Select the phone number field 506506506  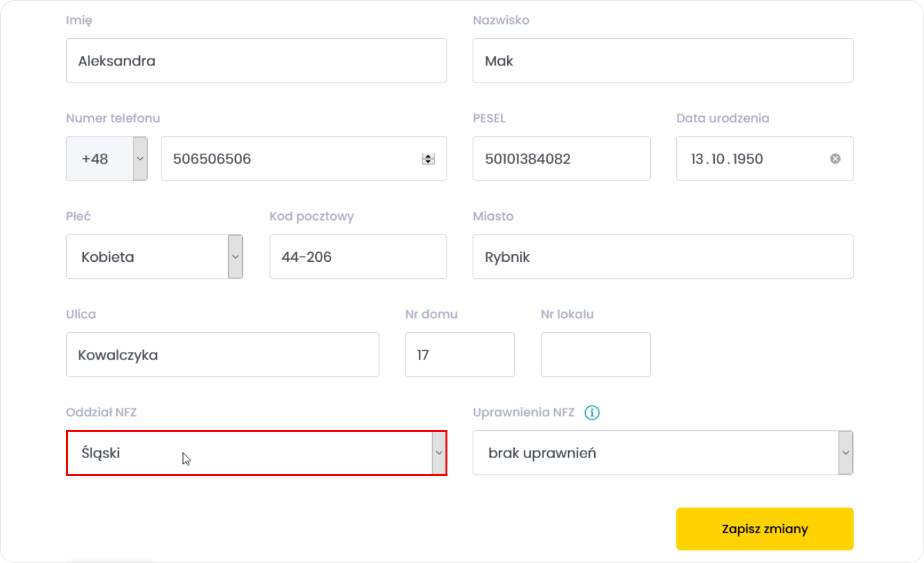pos(304,159)
